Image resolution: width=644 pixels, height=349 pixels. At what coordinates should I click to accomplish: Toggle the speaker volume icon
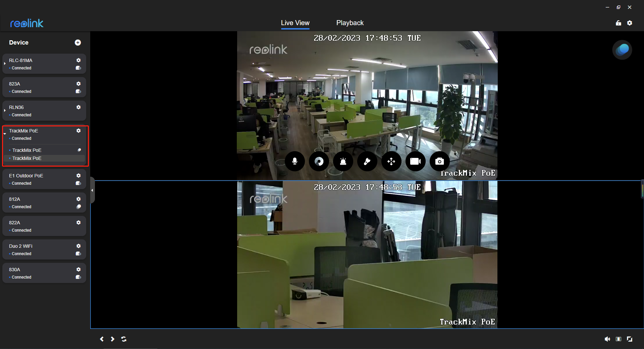607,339
